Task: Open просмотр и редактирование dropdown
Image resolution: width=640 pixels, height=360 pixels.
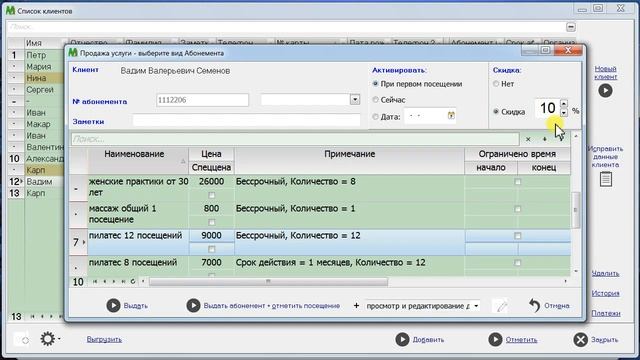Action: point(476,306)
